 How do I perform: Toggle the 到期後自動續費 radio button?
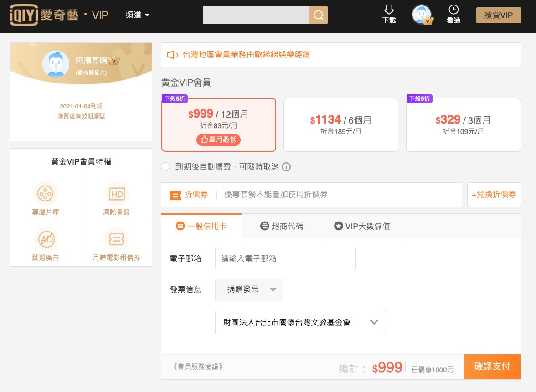(x=166, y=167)
